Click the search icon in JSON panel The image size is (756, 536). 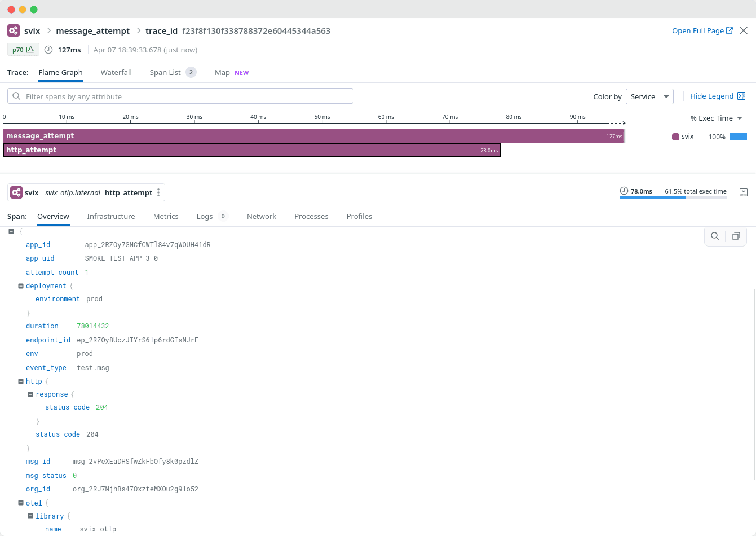(x=715, y=236)
